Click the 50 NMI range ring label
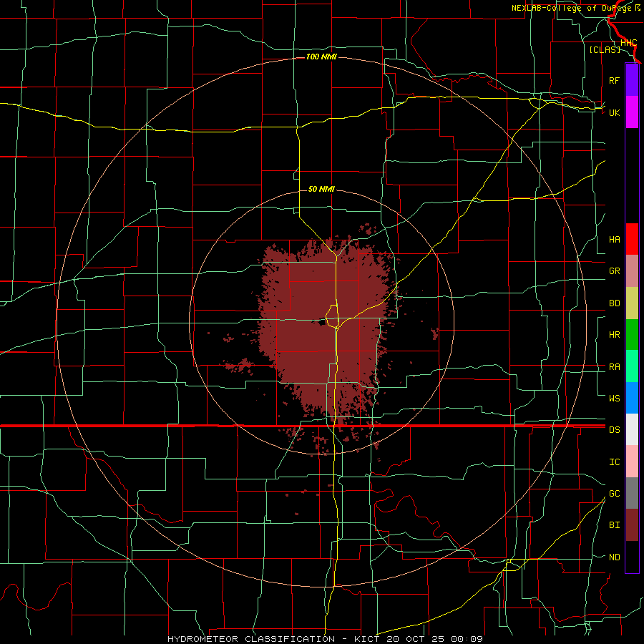 [321, 189]
